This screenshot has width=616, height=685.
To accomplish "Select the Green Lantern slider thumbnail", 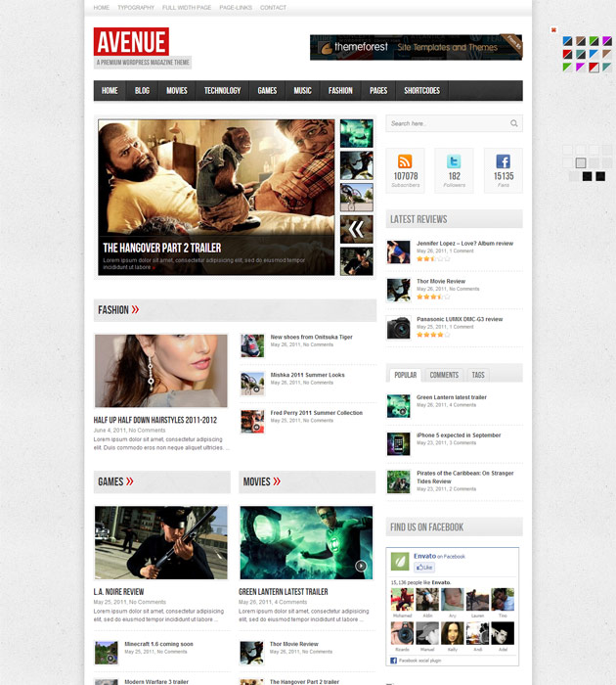I will [x=357, y=133].
